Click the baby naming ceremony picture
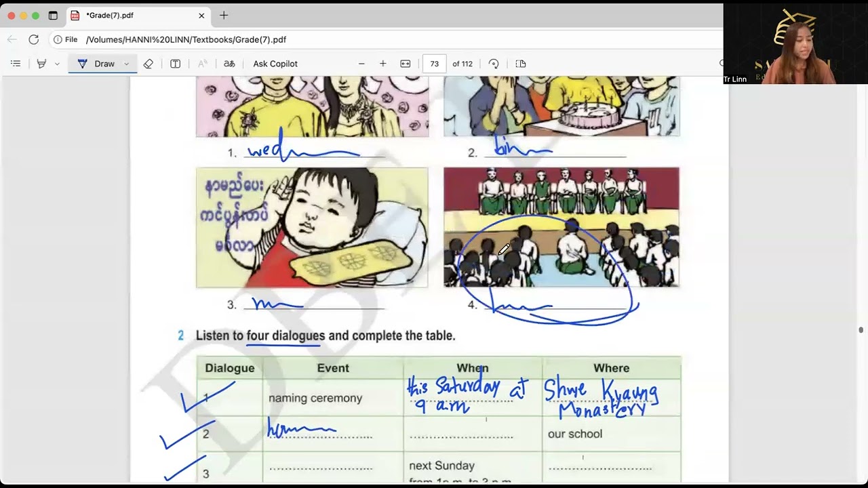Screen dimensions: 868x488 click(312, 228)
